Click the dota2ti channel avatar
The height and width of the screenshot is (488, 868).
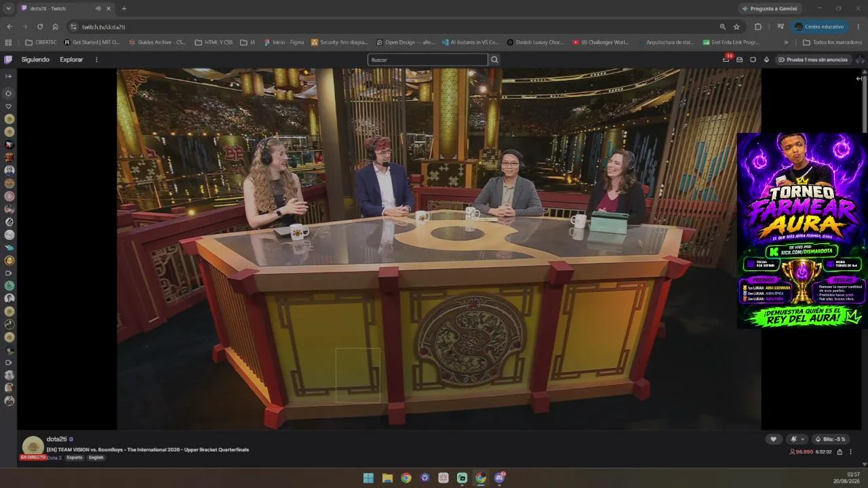[33, 447]
